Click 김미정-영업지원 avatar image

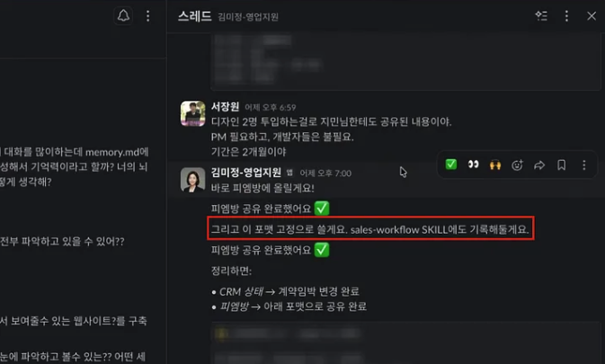(193, 180)
